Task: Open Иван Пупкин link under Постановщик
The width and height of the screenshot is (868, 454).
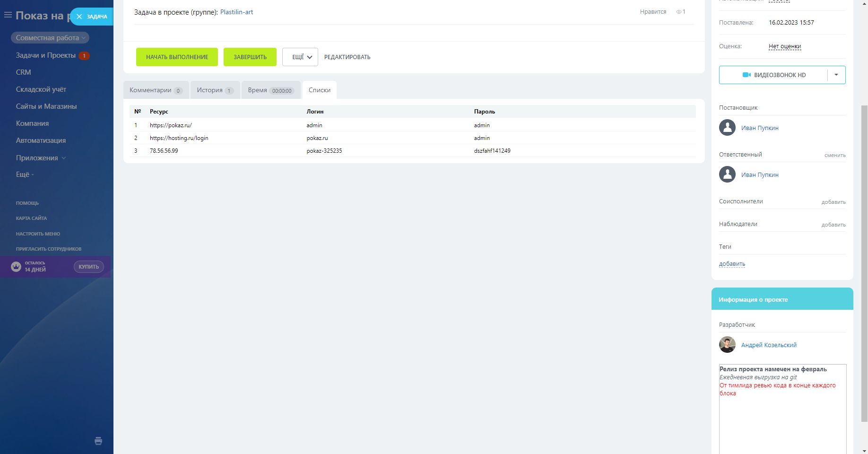Action: click(760, 128)
